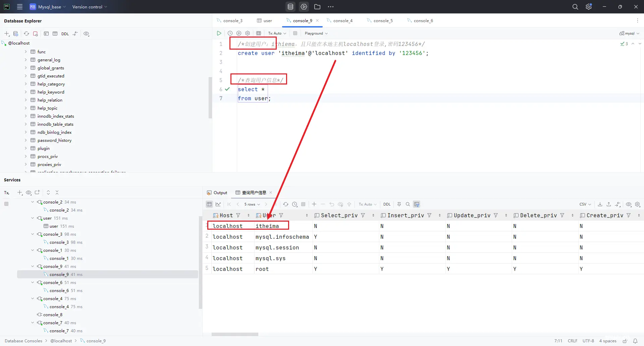Filter the Select_priv column
This screenshot has height=346, width=644.
363,215
